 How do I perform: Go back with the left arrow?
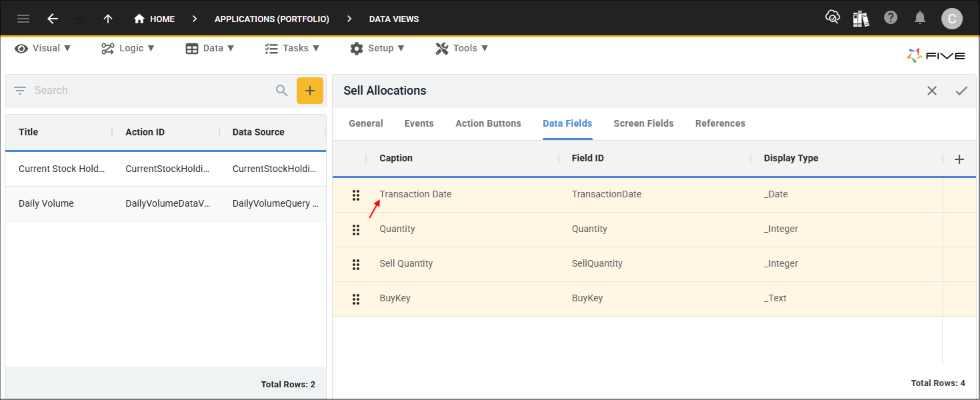click(x=53, y=19)
